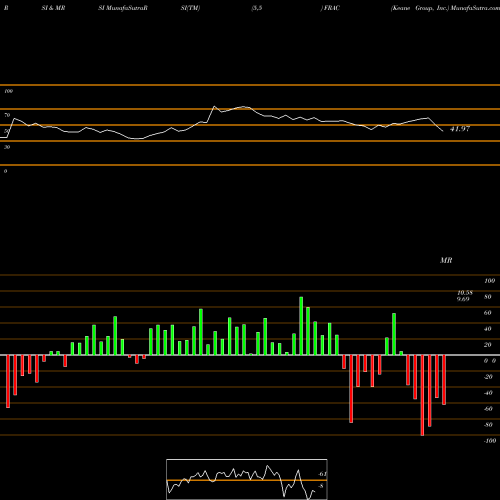Click the 9.69 value in MR panel
Viewport: 500px width, 500px height.
(x=463, y=299)
